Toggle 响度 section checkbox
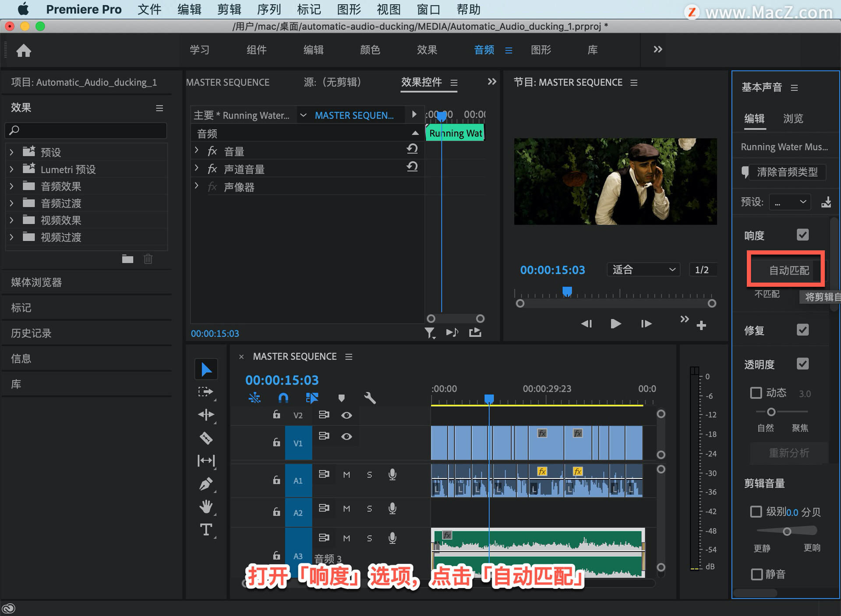841x616 pixels. pos(802,235)
